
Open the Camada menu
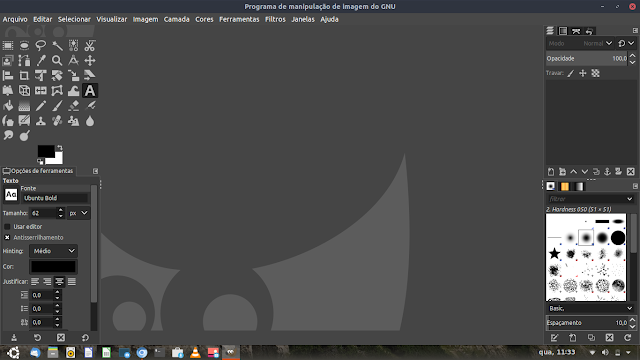click(176, 19)
